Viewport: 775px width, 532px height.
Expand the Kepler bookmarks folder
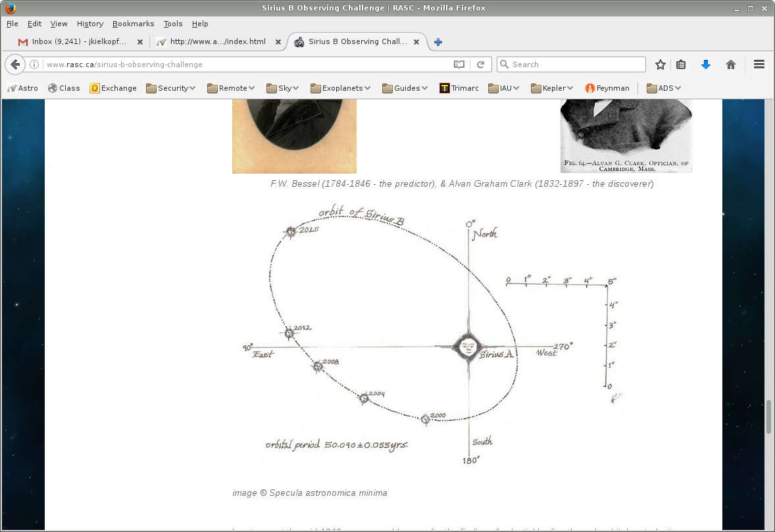tap(552, 88)
